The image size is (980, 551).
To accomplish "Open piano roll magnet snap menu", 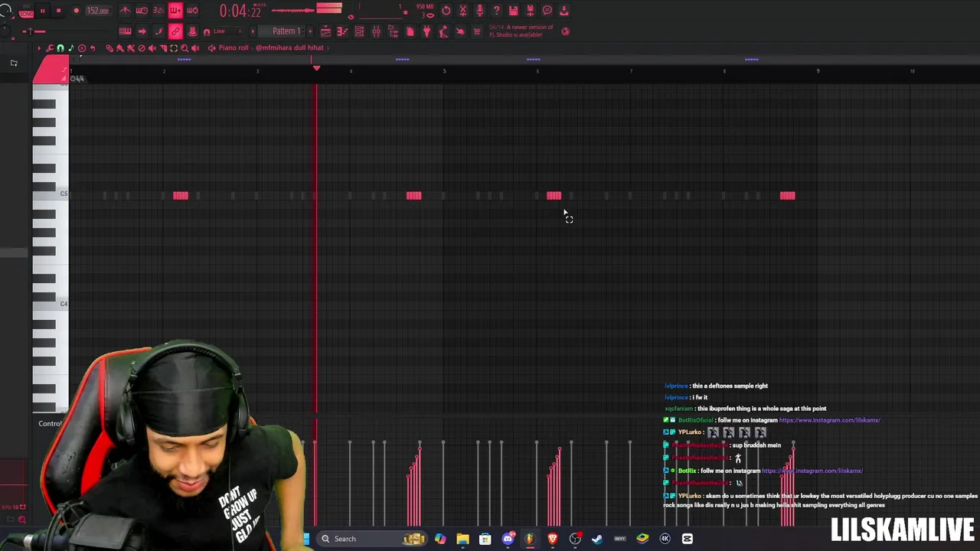I will pyautogui.click(x=60, y=48).
